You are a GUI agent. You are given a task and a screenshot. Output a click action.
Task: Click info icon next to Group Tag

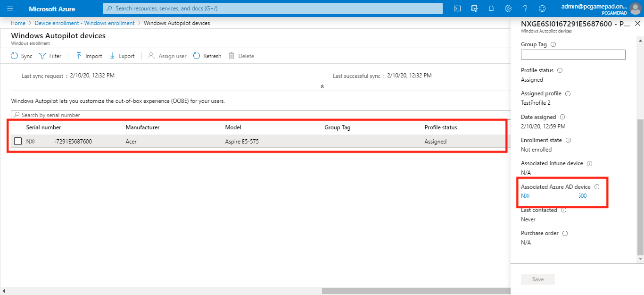(x=553, y=44)
